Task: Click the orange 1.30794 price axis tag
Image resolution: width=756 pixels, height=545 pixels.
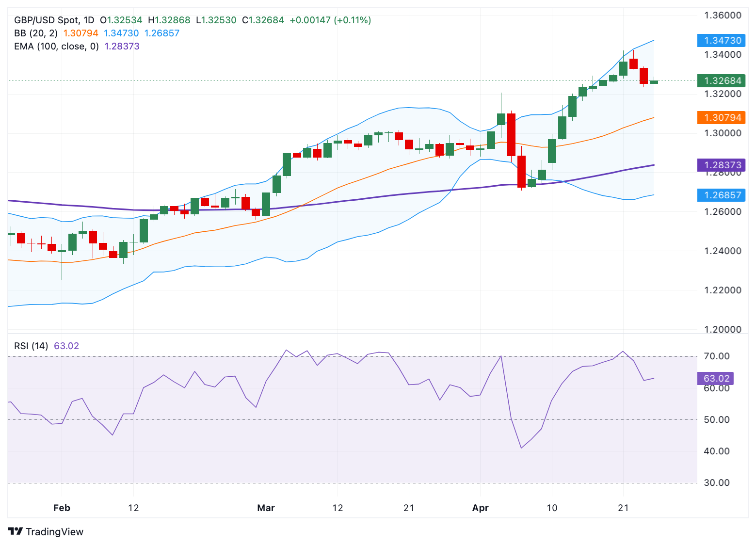Action: pos(721,118)
